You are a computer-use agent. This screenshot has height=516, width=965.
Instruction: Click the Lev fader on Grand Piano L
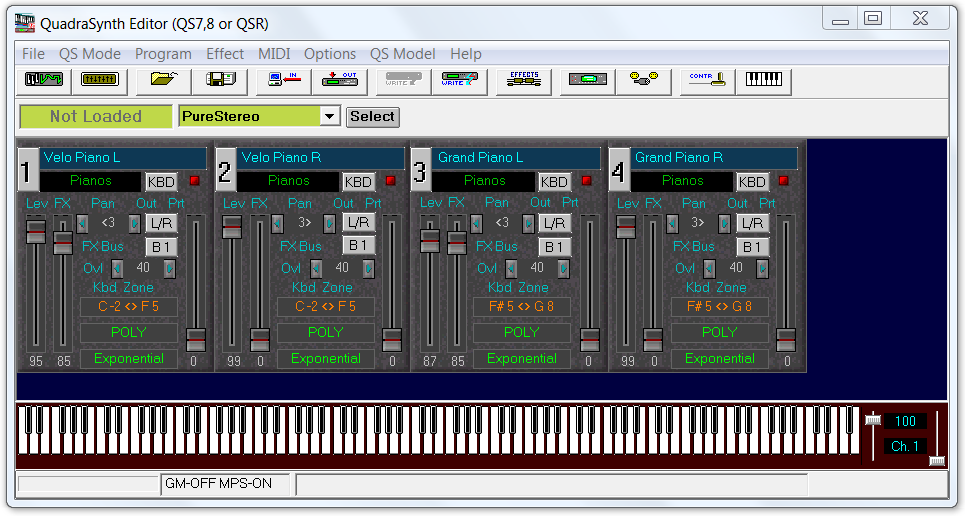[430, 241]
